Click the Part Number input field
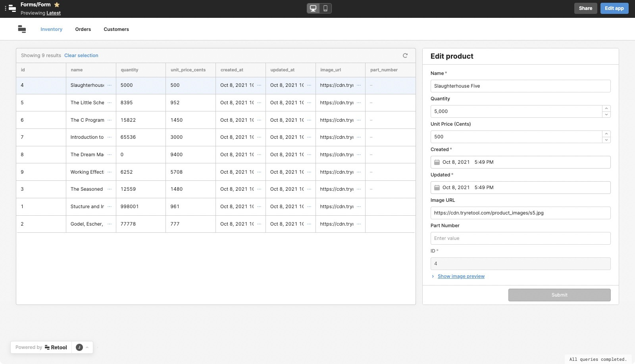This screenshot has height=364, width=635. click(520, 238)
